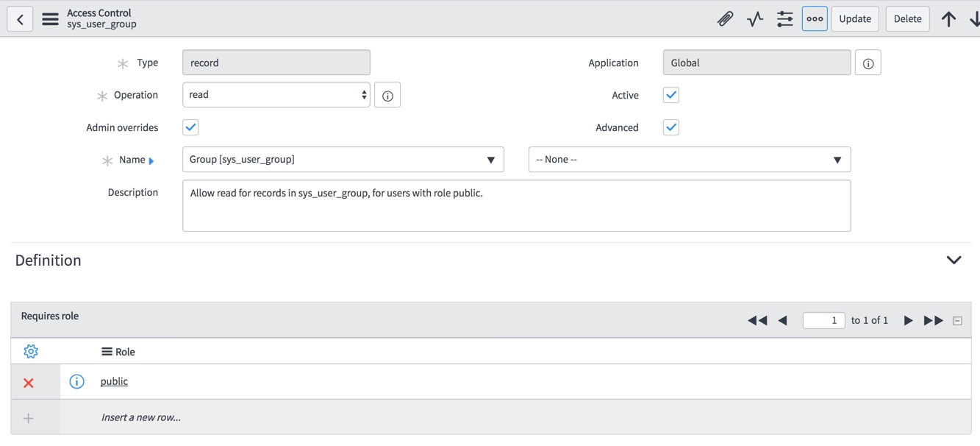Image resolution: width=980 pixels, height=446 pixels.
Task: Go to next record down arrow
Action: pyautogui.click(x=974, y=19)
